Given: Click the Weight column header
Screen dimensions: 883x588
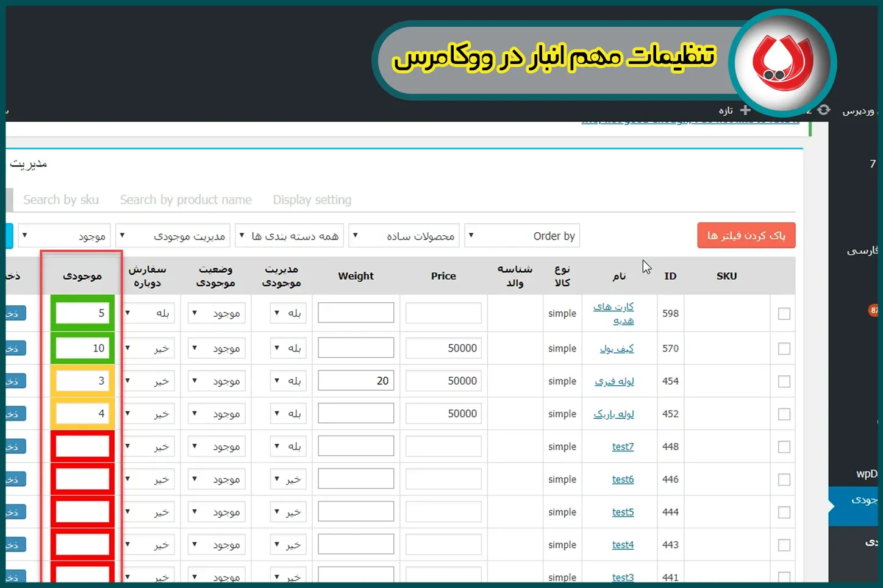Looking at the screenshot, I should [x=356, y=276].
